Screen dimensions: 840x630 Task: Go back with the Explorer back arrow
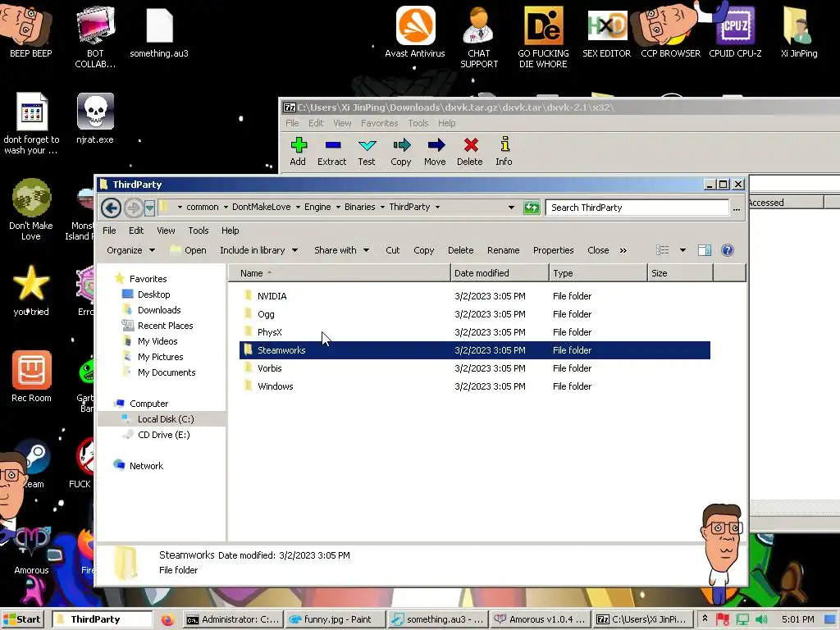(111, 208)
